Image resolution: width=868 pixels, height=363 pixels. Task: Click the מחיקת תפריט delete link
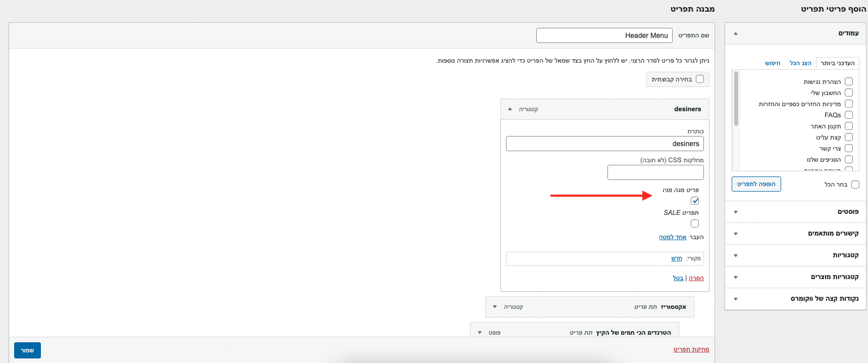691,349
